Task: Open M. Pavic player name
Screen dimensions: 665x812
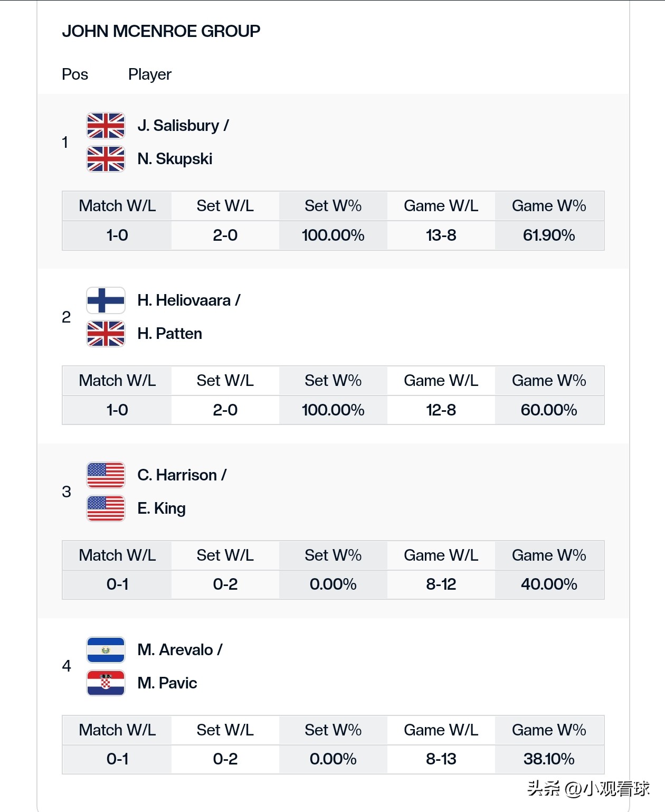Action: [x=167, y=683]
